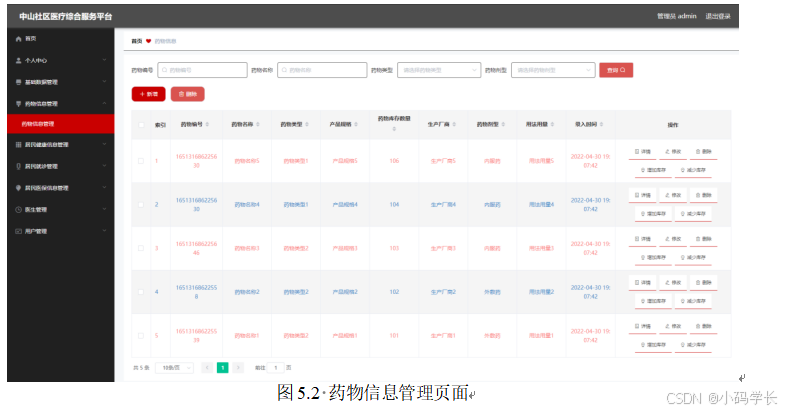Expand 医生管理 using its chevron
Image resolution: width=785 pixels, height=412 pixels.
tap(105, 209)
